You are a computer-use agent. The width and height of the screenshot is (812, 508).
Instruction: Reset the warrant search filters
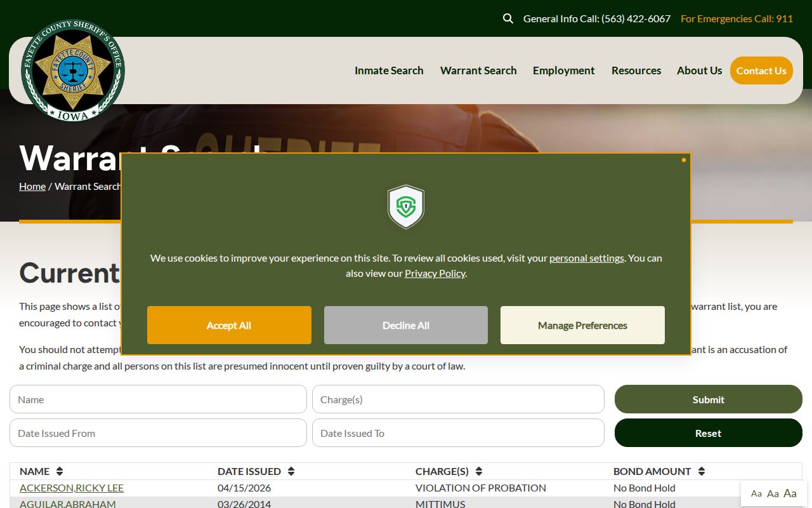(x=709, y=433)
